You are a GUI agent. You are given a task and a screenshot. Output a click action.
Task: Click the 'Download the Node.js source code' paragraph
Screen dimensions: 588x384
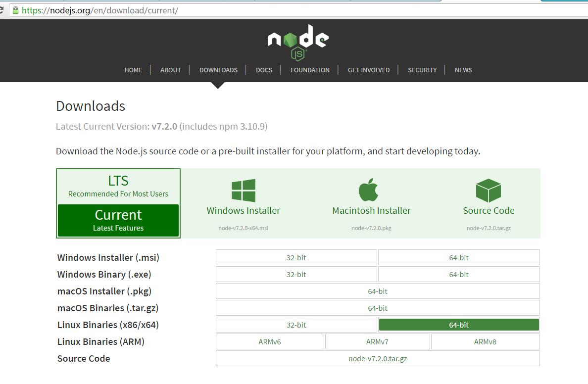[x=268, y=151]
